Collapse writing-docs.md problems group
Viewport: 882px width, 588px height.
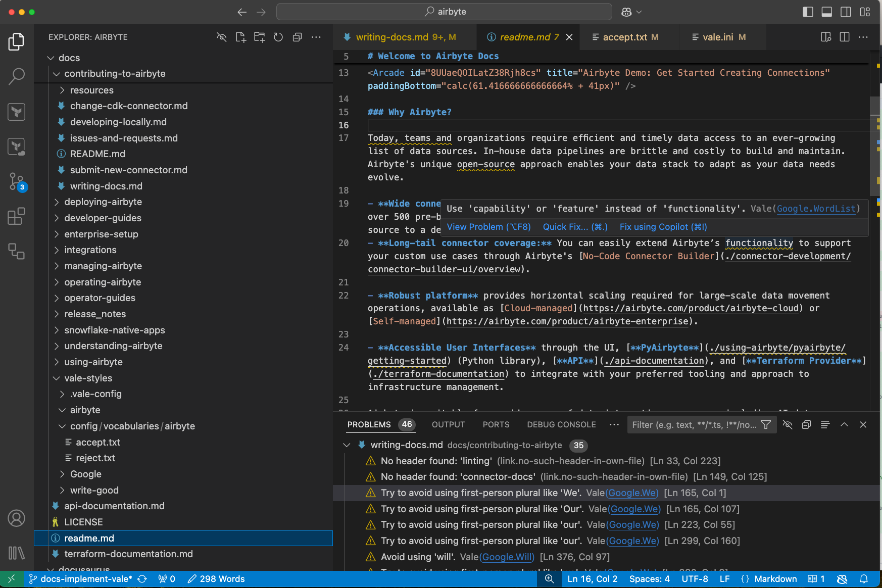point(347,445)
